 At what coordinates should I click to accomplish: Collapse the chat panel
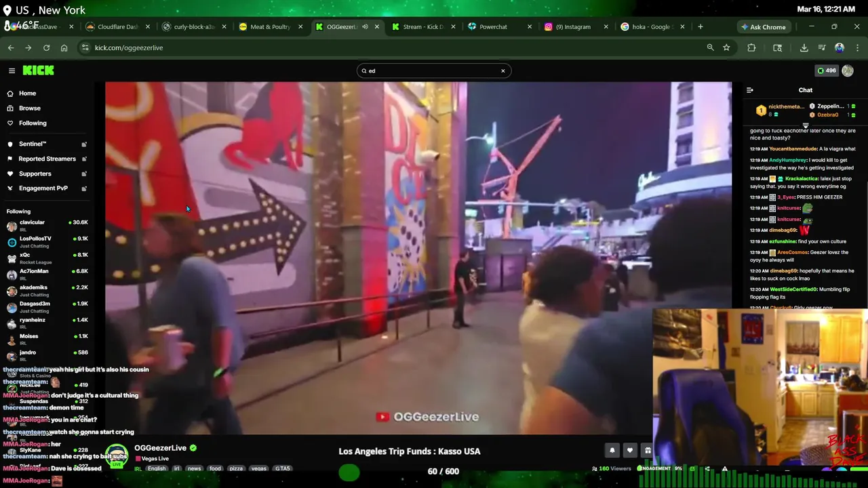(750, 90)
